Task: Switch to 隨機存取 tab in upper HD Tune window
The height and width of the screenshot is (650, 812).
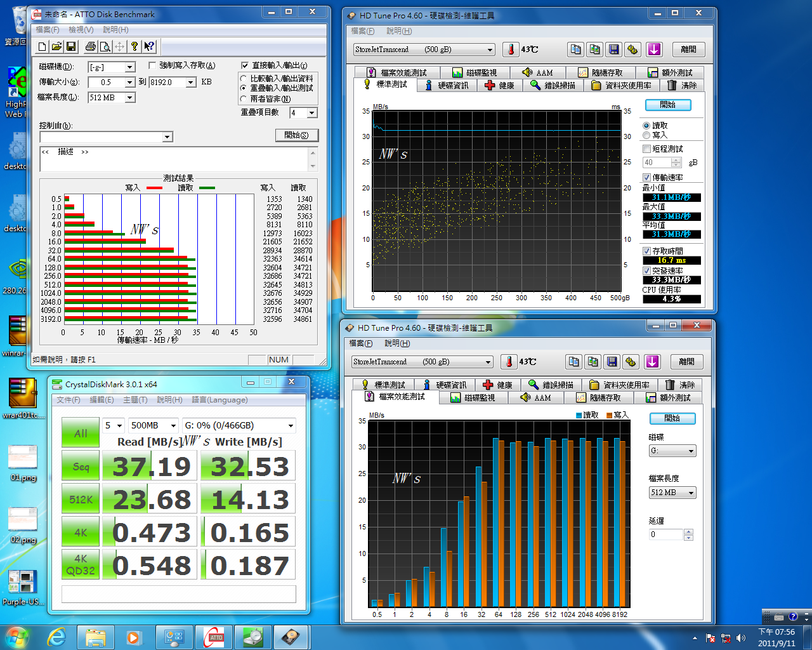Action: pyautogui.click(x=601, y=73)
